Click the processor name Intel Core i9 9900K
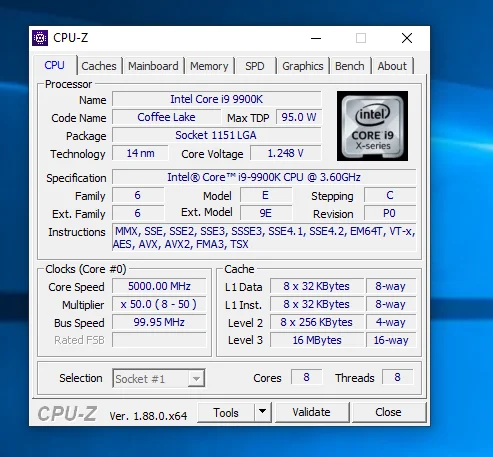The image size is (493, 457). [217, 99]
